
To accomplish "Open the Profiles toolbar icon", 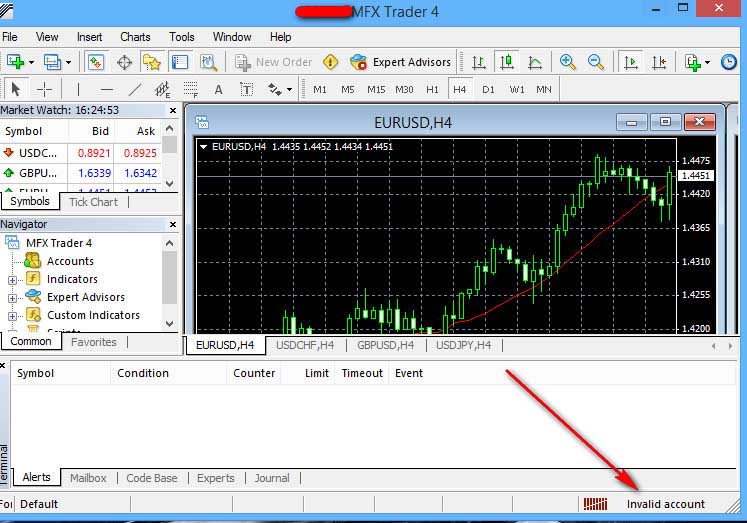I will click(x=51, y=62).
